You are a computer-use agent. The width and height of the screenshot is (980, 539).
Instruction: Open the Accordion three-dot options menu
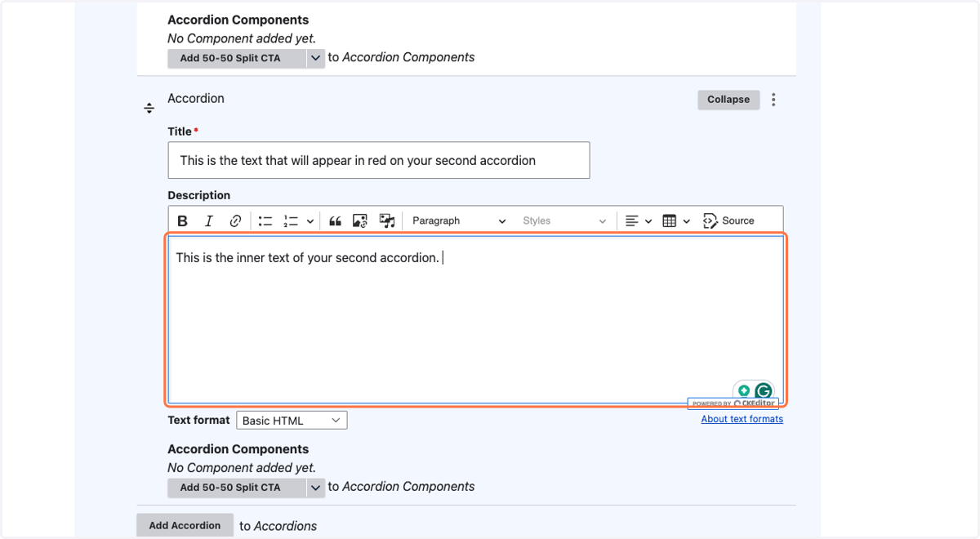pos(773,100)
